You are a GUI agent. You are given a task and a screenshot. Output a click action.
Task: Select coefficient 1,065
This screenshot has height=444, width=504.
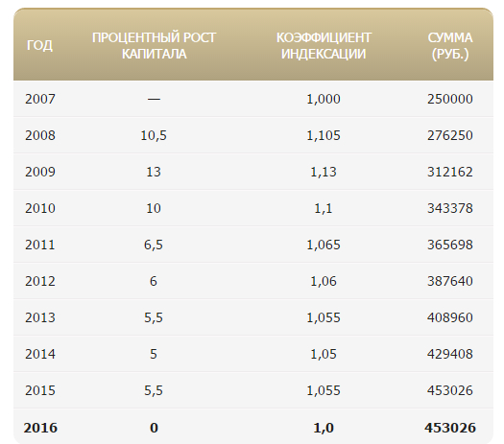click(x=324, y=245)
